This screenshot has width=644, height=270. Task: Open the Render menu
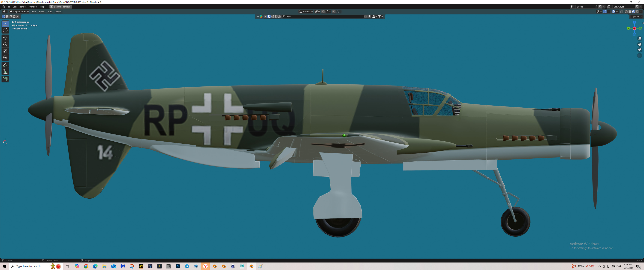(x=23, y=7)
